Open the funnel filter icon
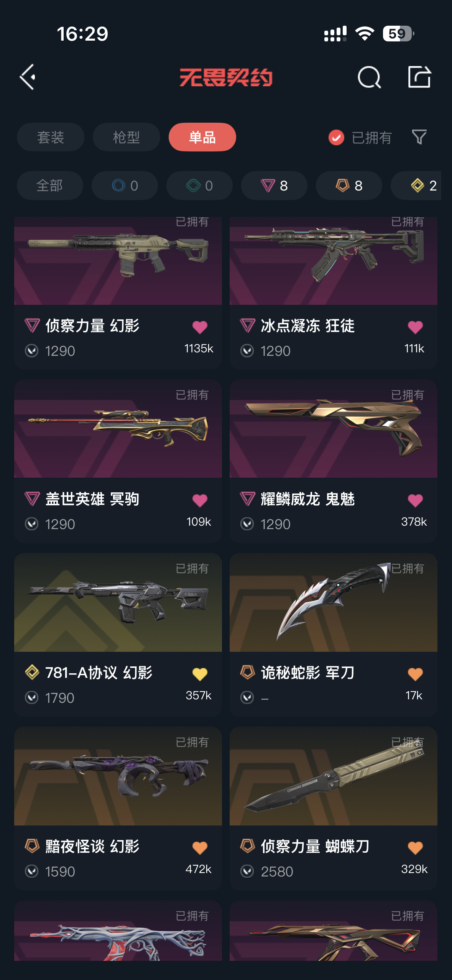Viewport: 452px width, 980px height. [x=419, y=137]
